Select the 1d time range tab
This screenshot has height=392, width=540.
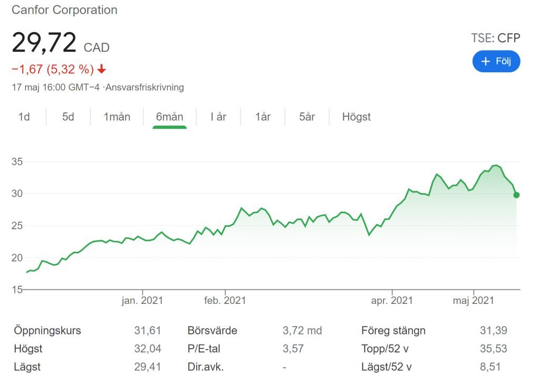click(x=24, y=117)
